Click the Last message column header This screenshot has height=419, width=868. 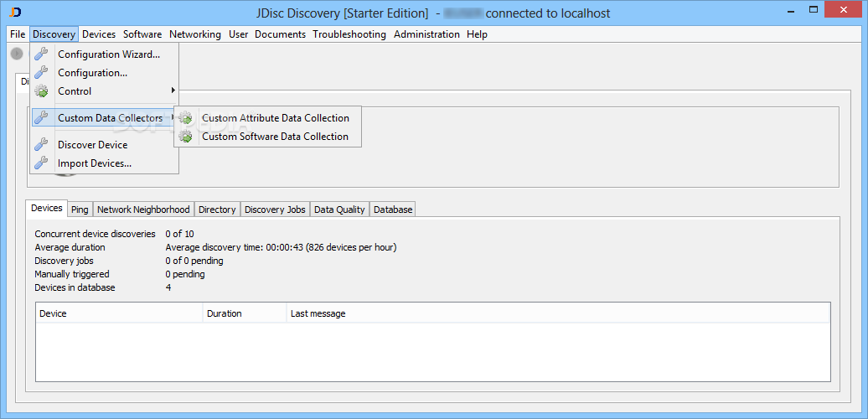(x=558, y=313)
